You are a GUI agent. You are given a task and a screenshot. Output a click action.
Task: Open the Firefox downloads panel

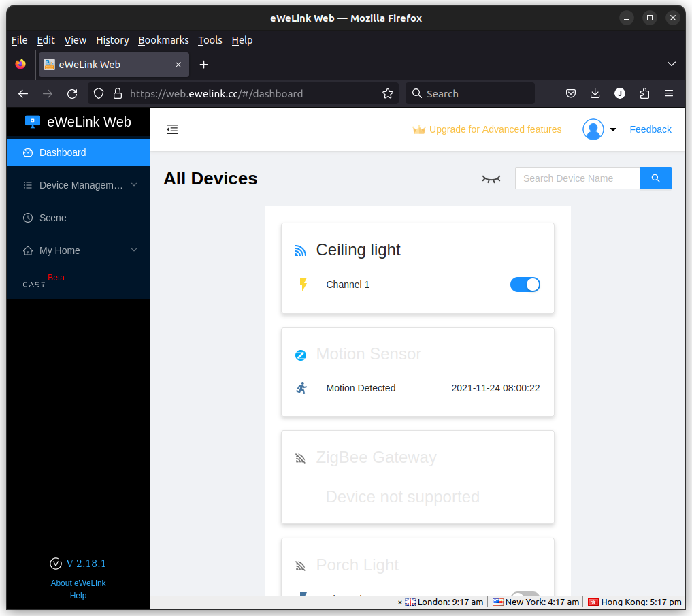point(595,93)
